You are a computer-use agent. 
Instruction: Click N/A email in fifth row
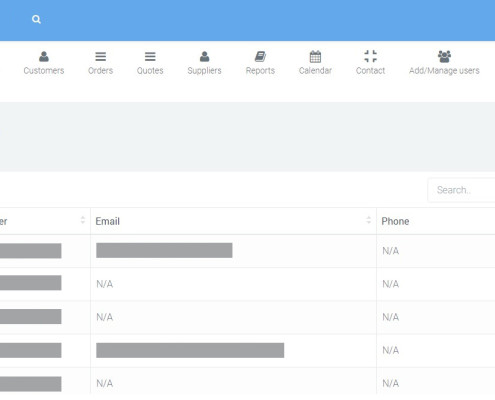tap(105, 383)
